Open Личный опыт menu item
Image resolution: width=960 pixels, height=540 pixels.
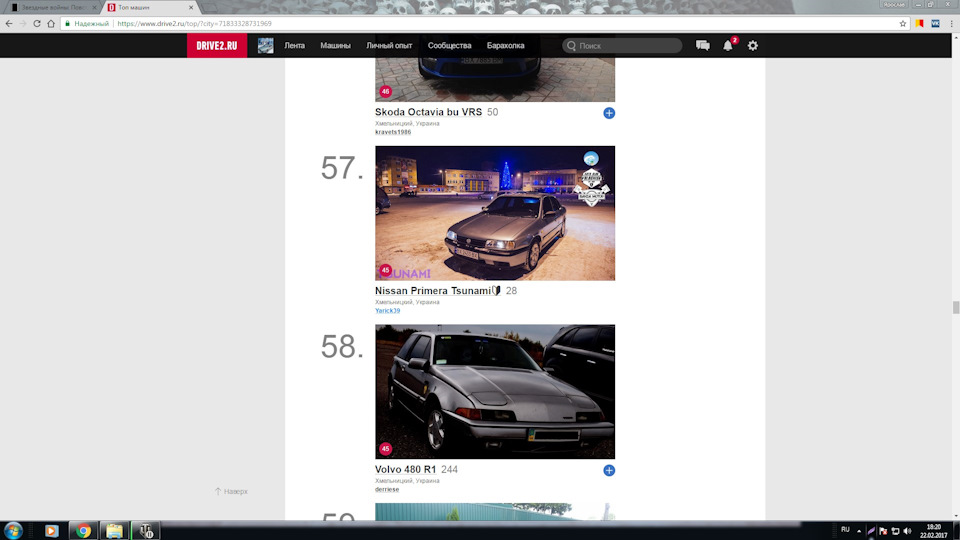(389, 46)
